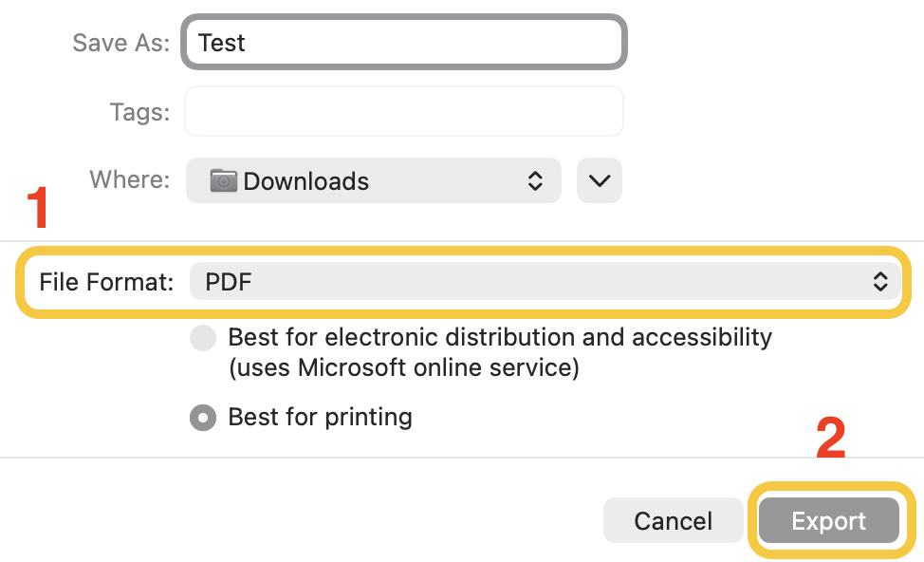Click the Downloads folder icon
The width and height of the screenshot is (924, 562).
click(x=224, y=180)
